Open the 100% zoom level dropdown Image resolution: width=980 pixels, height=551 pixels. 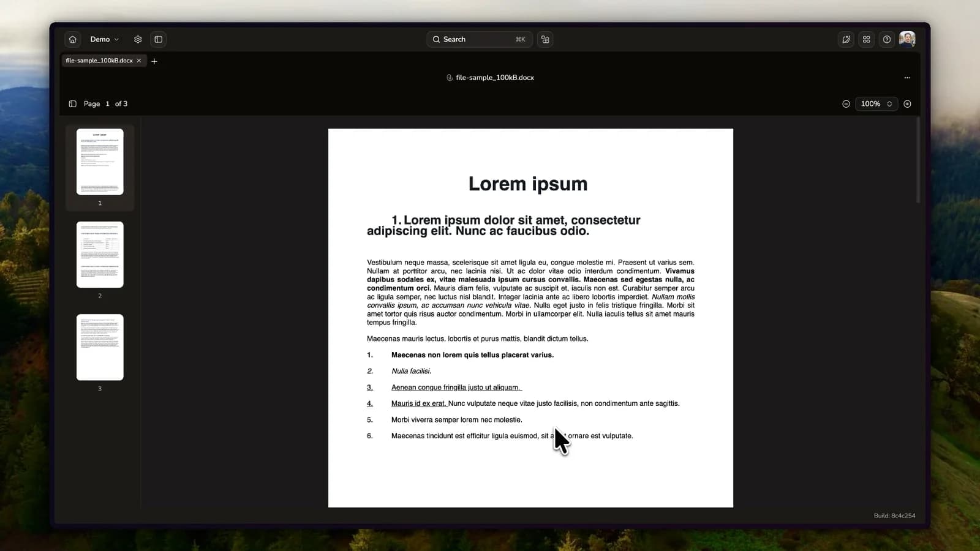click(x=876, y=104)
